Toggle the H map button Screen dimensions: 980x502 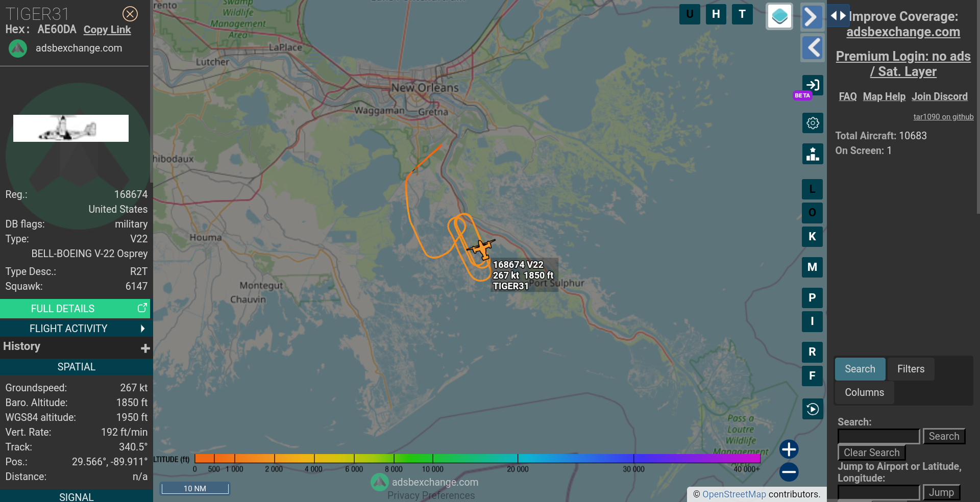[716, 14]
